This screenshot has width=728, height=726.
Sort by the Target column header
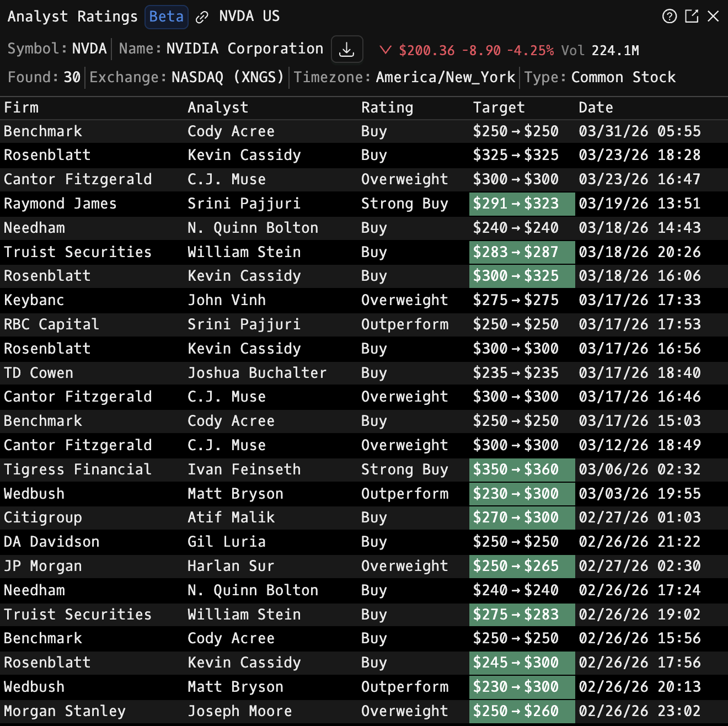[x=499, y=108]
